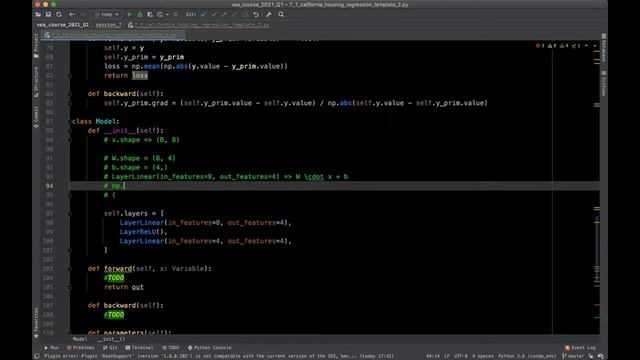Open the Favorites tool window
The image size is (640, 360).
click(36, 323)
